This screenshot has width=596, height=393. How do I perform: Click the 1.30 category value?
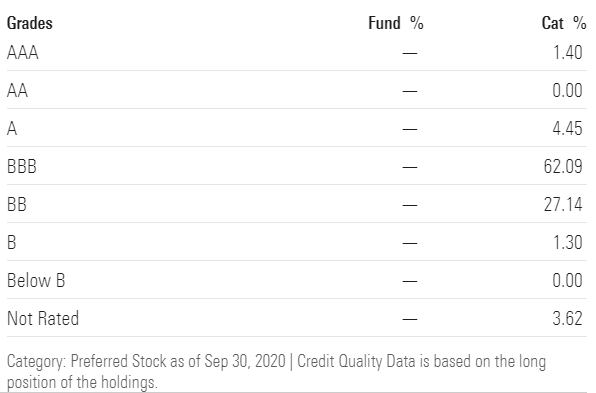click(567, 242)
